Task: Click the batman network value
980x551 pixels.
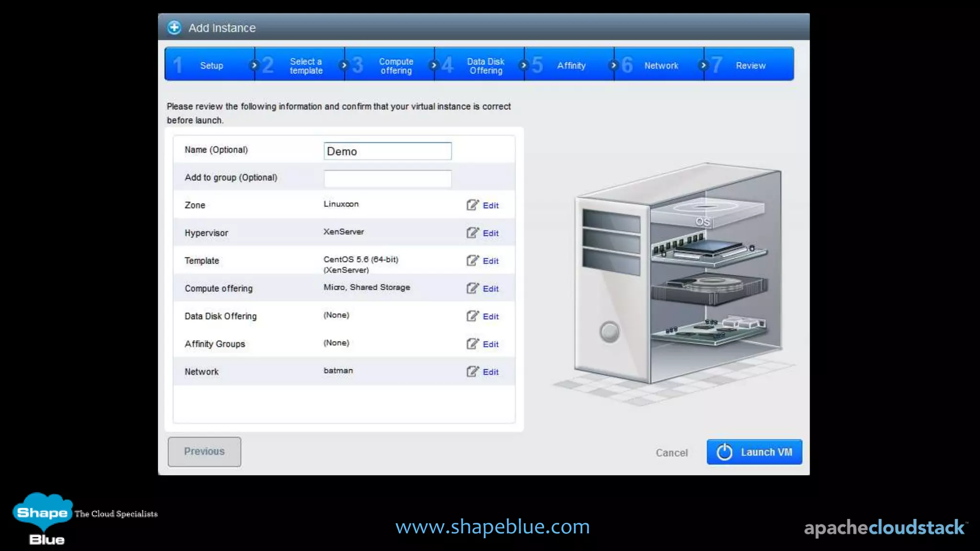Action: tap(338, 370)
